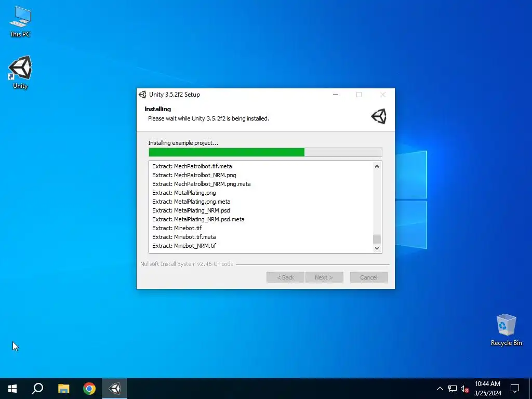Select log line MechPatrolbot_NRM.png

(x=194, y=175)
